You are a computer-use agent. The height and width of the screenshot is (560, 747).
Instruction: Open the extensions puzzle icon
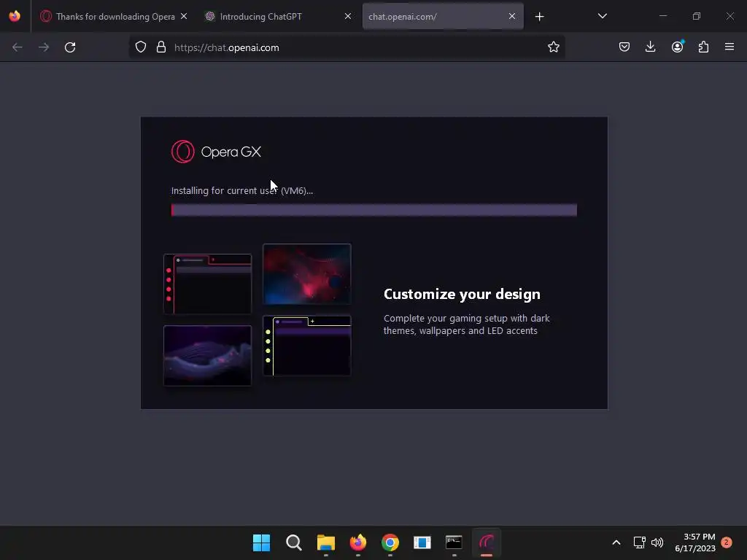[703, 47]
